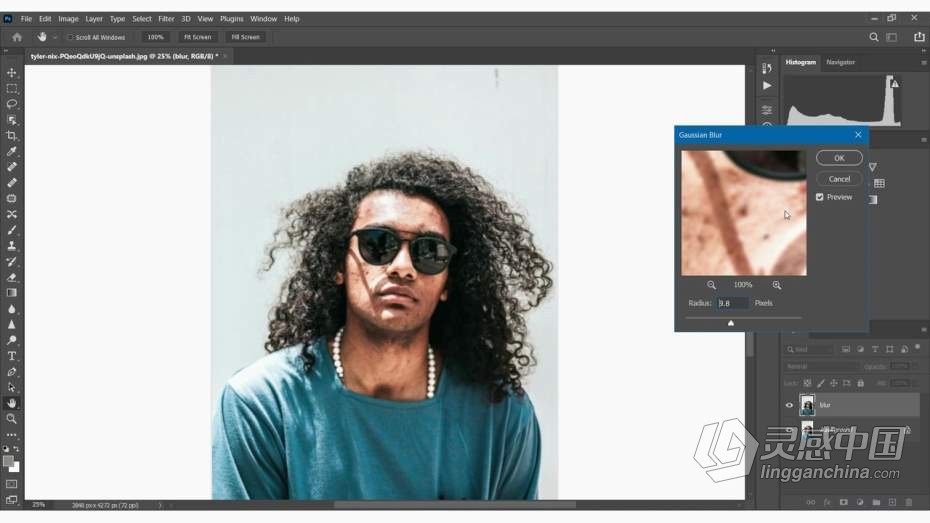Open the File menu
The height and width of the screenshot is (523, 930).
pos(26,19)
